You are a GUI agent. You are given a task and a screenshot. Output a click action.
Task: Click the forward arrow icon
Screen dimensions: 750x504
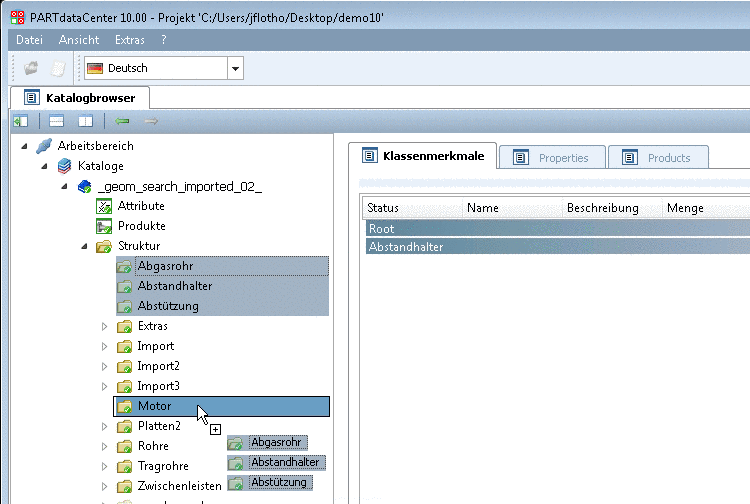(151, 121)
